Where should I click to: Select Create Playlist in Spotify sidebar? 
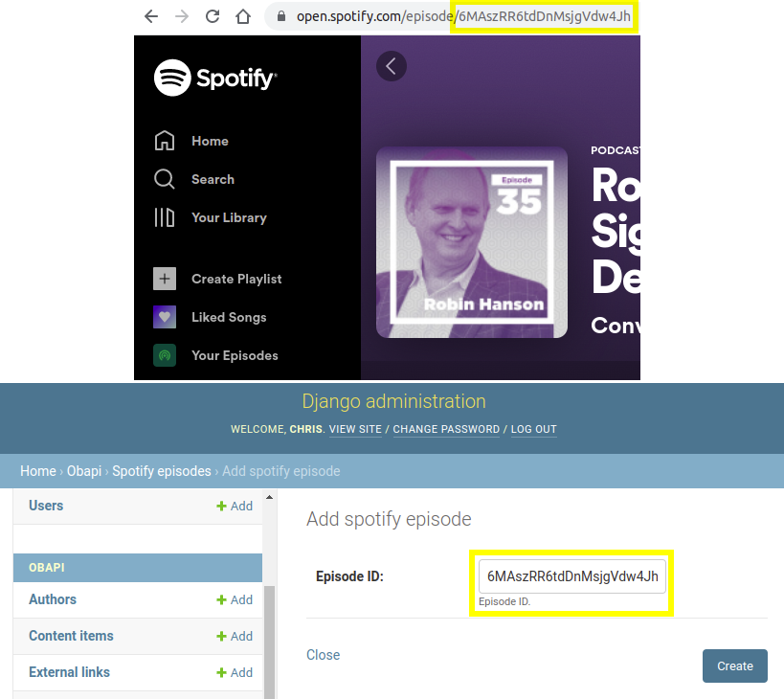pos(236,279)
